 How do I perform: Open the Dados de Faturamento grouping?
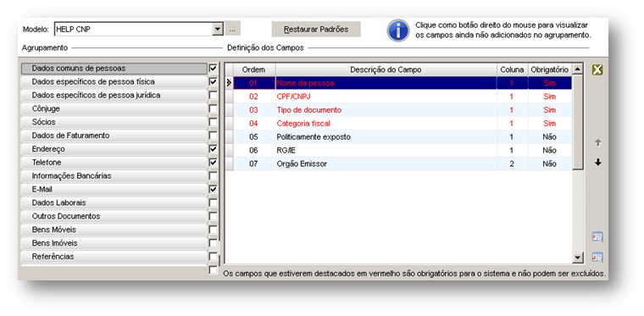click(114, 136)
